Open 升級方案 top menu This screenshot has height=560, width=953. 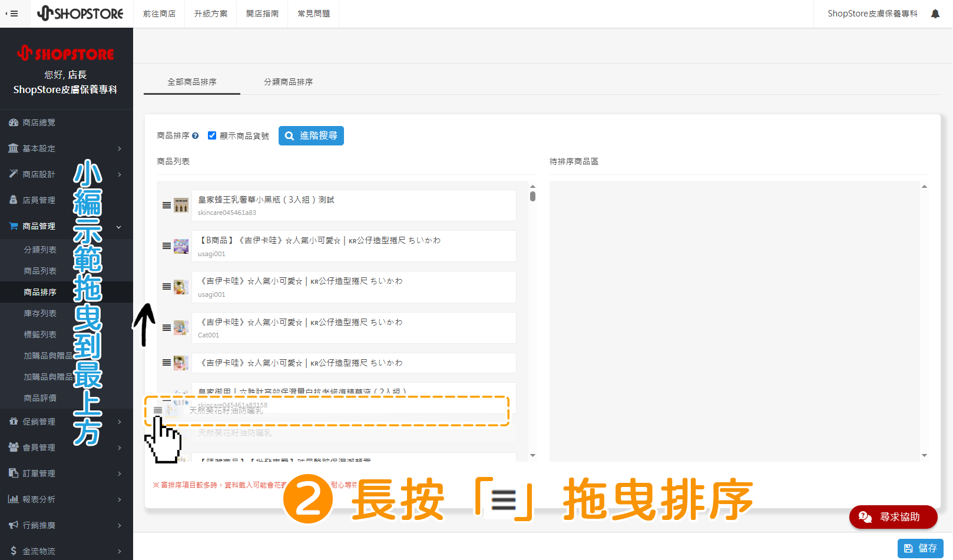(211, 14)
